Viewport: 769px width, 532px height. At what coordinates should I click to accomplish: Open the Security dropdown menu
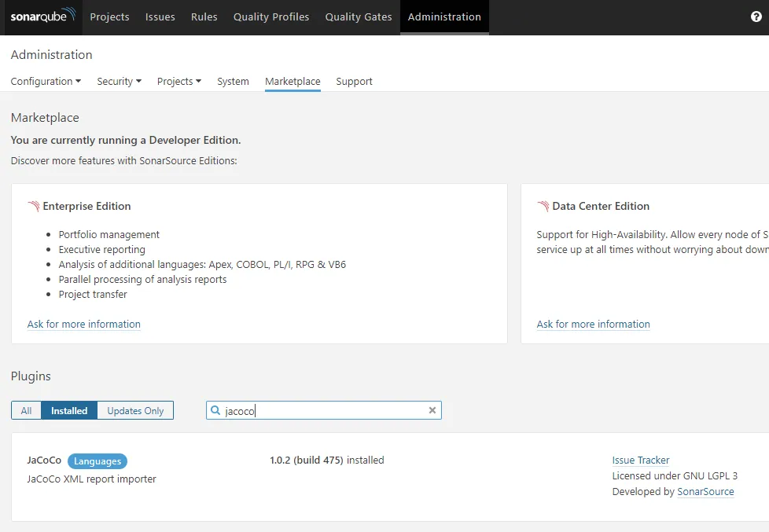119,81
